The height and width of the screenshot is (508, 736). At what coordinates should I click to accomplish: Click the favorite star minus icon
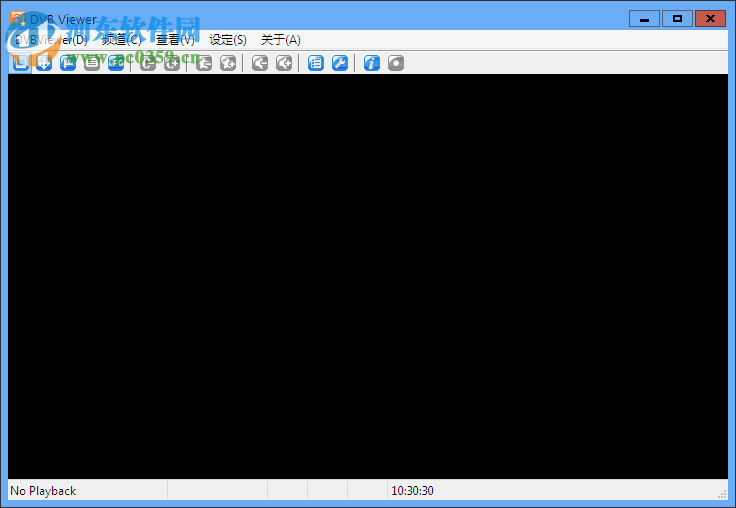pyautogui.click(x=204, y=63)
